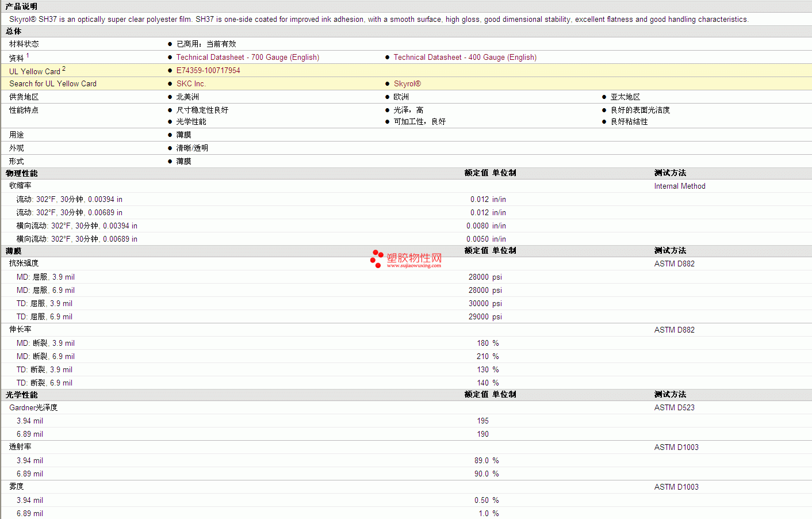Click footnote 2 beside UL Yellow Card
812x519 pixels.
pos(64,68)
